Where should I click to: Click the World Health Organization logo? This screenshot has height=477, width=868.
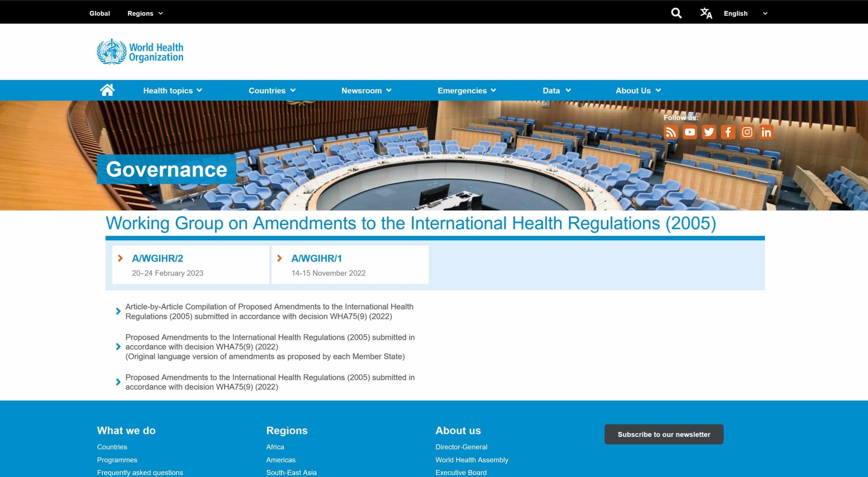[x=140, y=52]
